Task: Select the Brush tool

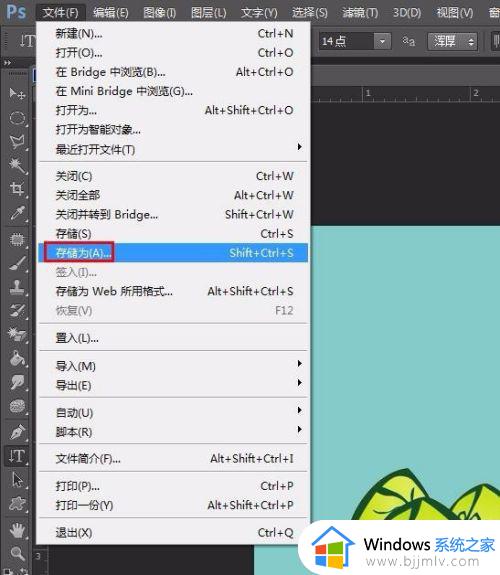Action: point(17,263)
